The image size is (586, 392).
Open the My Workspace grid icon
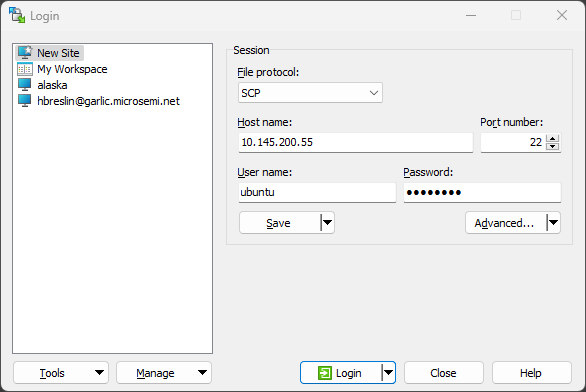(25, 69)
